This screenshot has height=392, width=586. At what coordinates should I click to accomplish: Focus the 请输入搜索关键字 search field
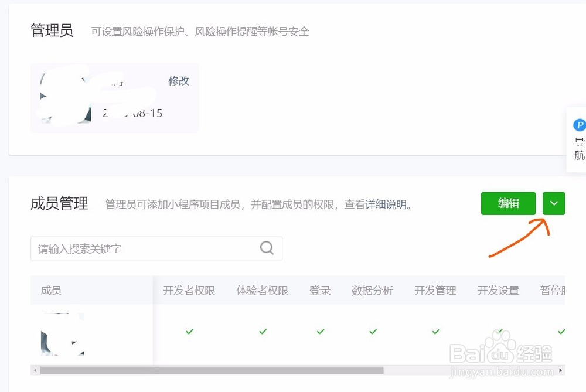pyautogui.click(x=156, y=248)
